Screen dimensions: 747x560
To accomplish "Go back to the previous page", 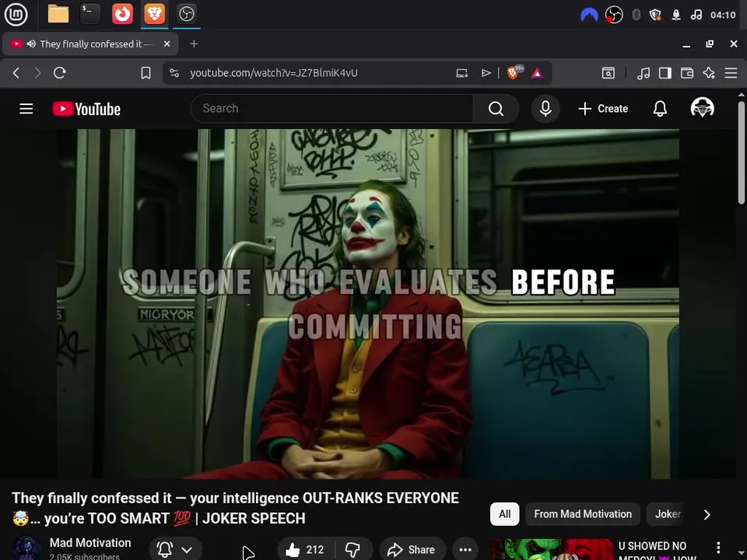I will click(16, 73).
